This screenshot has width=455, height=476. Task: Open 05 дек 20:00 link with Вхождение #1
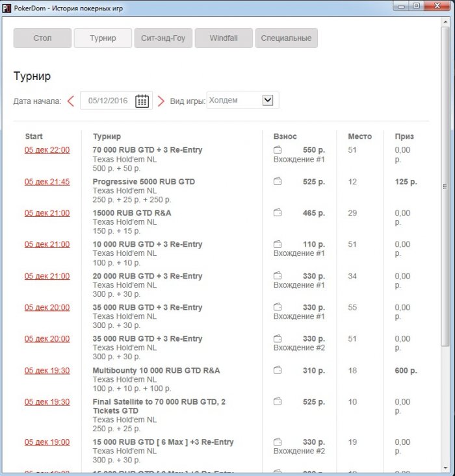tap(47, 307)
